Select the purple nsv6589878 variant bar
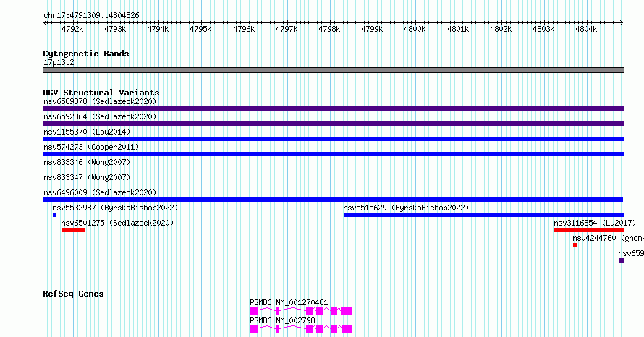This screenshot has height=337, width=644. (333, 108)
